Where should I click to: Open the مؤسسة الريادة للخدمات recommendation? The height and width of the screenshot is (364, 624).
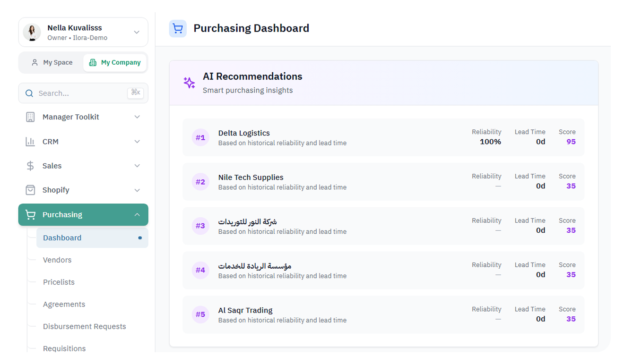[383, 271]
